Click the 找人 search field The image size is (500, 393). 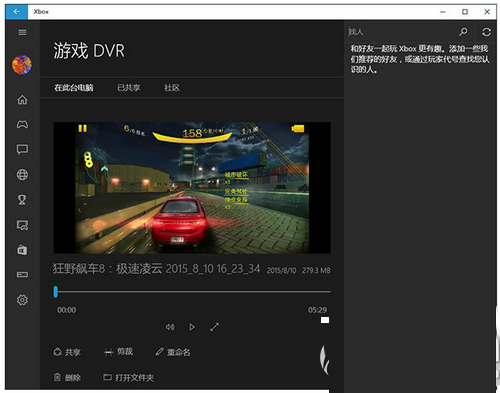click(401, 32)
